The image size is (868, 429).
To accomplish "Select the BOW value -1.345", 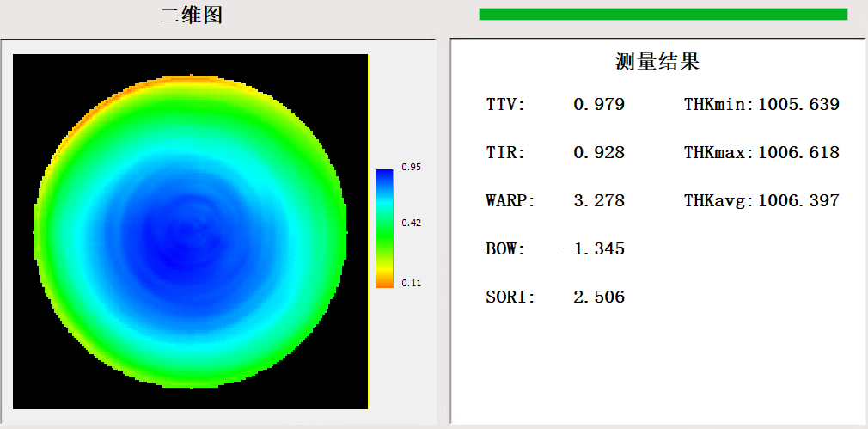I will pyautogui.click(x=594, y=249).
